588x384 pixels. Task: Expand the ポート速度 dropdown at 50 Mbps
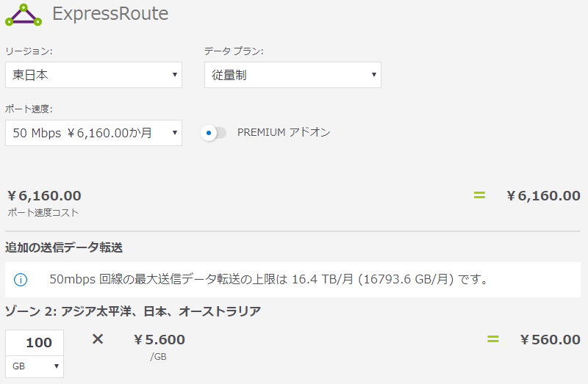coord(93,133)
